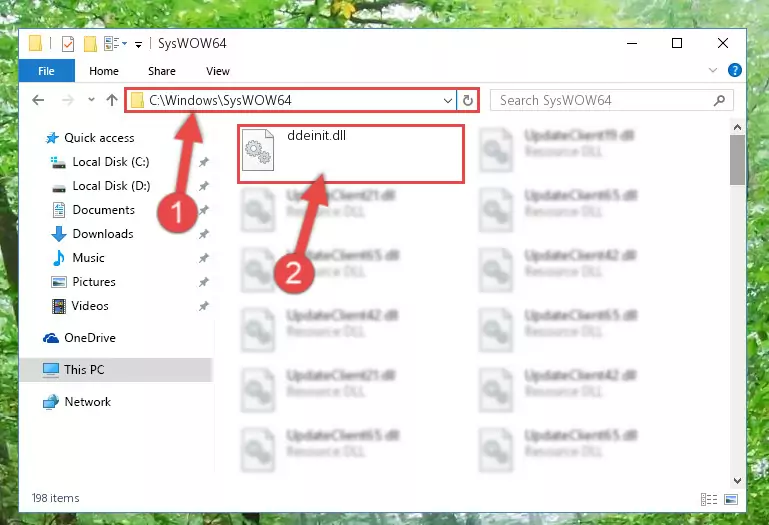769x525 pixels.
Task: Open Videos in the sidebar
Action: click(90, 306)
